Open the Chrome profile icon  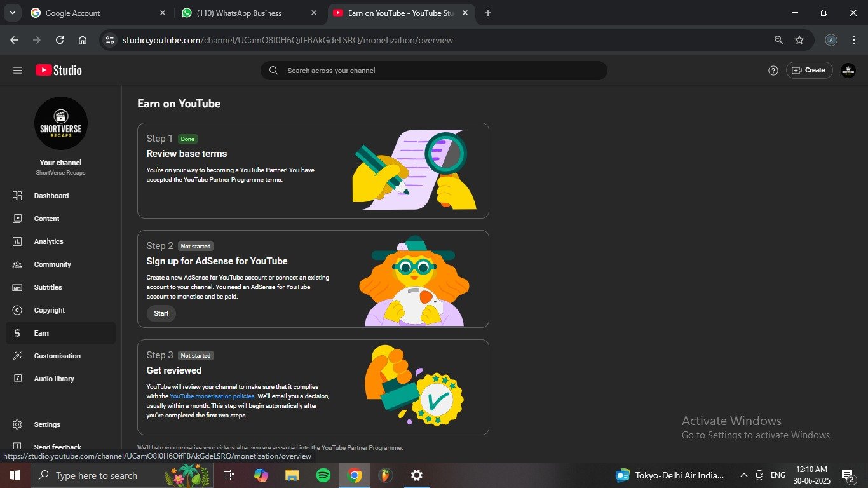coord(831,40)
